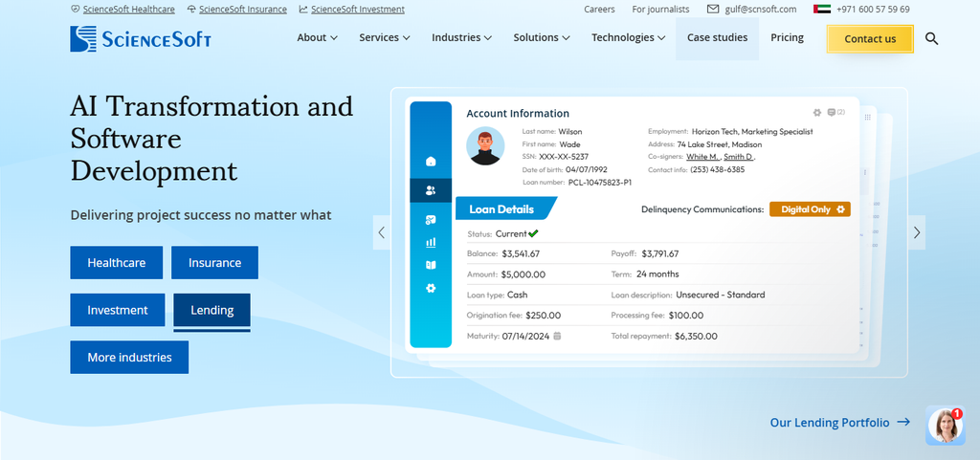Go to previous slide with left arrow

pos(381,232)
